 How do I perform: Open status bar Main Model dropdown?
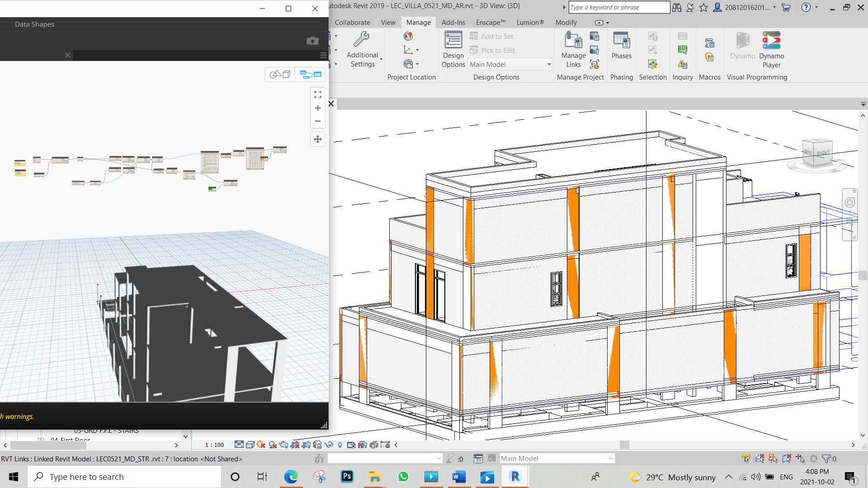click(x=610, y=458)
